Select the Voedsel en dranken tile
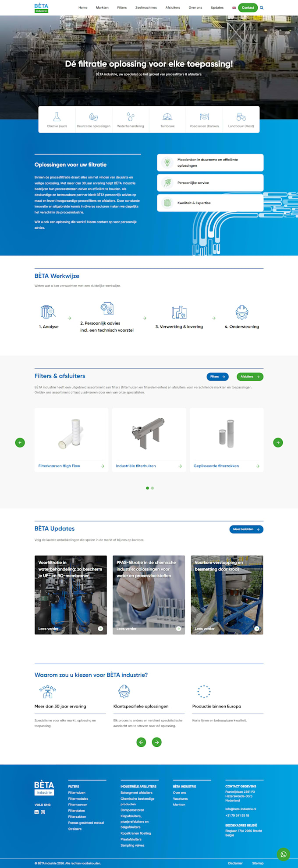 [204, 119]
